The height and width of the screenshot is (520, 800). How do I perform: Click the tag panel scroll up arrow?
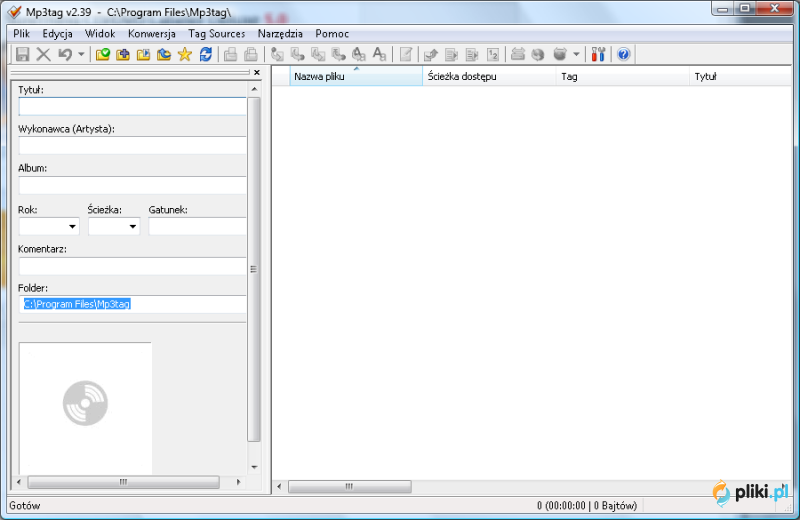254,89
